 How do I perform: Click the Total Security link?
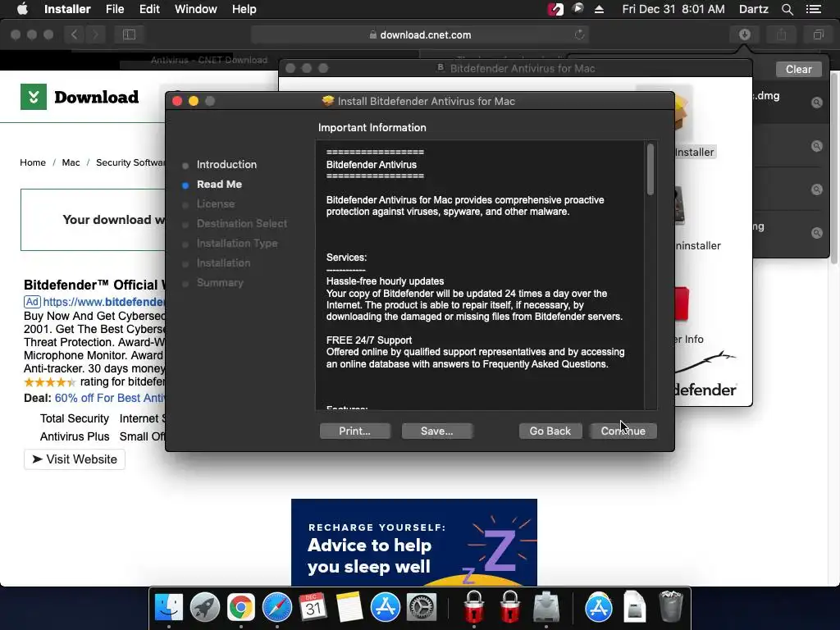click(x=75, y=418)
